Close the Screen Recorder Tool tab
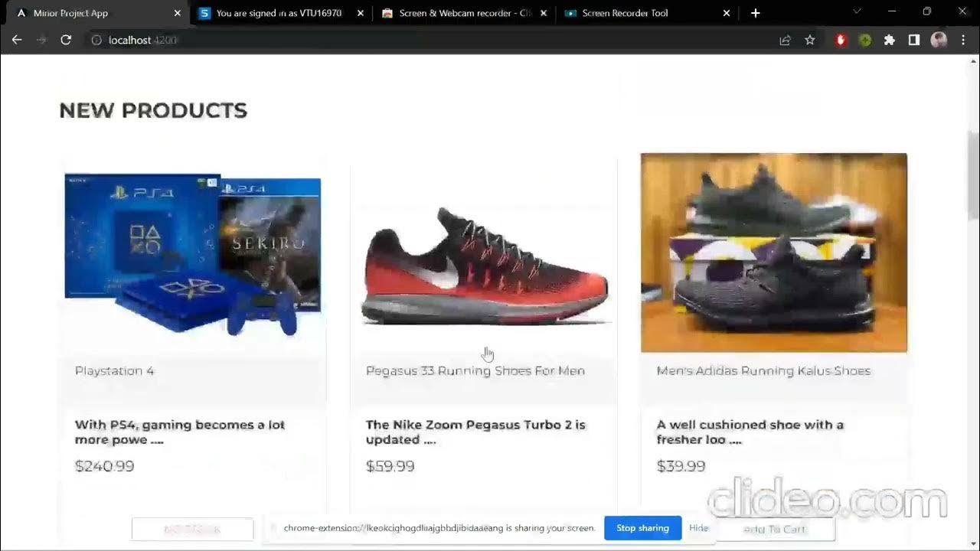 (727, 13)
